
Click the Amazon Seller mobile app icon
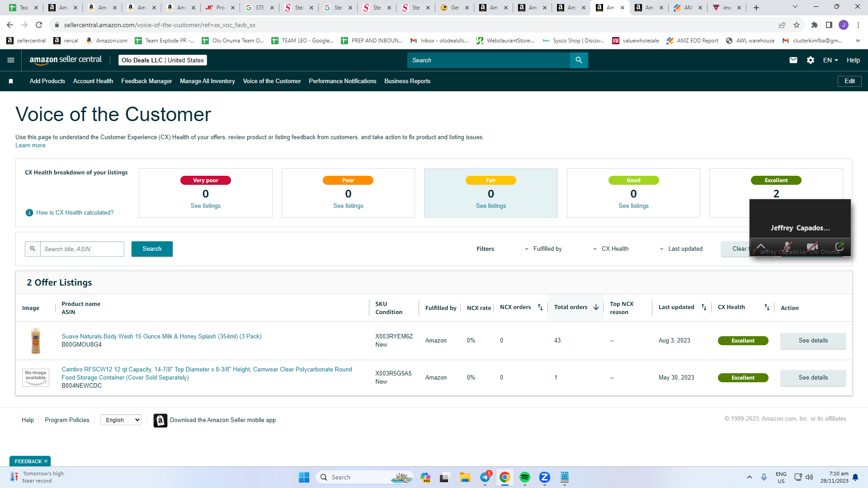coord(160,420)
